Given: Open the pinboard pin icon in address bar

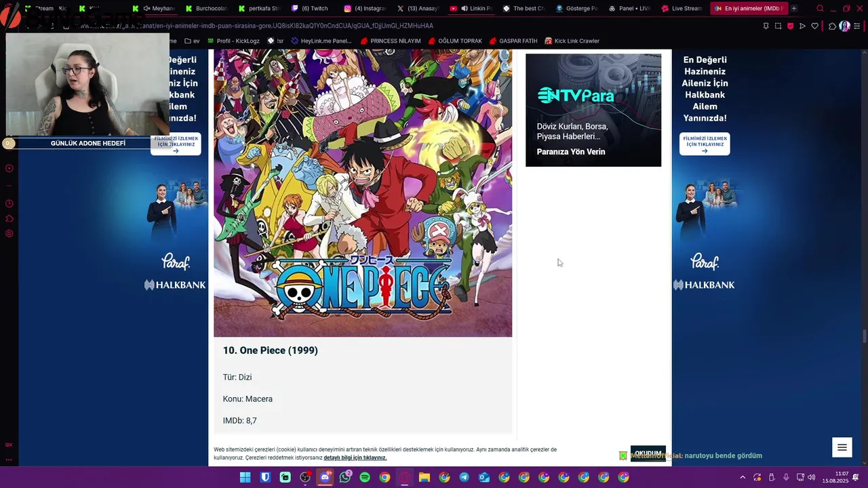Looking at the screenshot, I should [x=766, y=26].
